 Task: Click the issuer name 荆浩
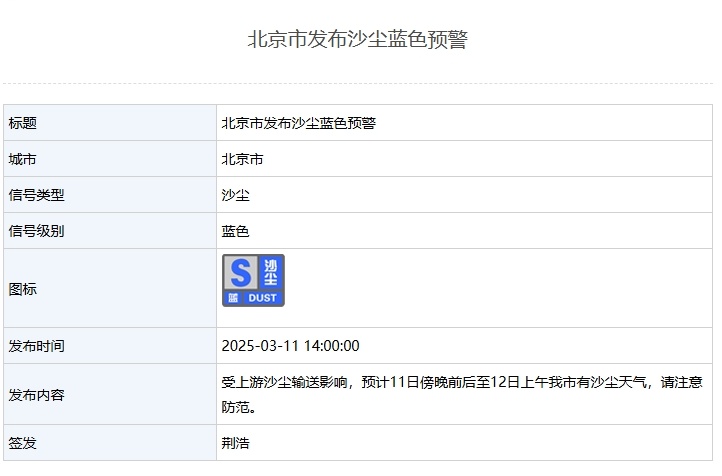(236, 443)
